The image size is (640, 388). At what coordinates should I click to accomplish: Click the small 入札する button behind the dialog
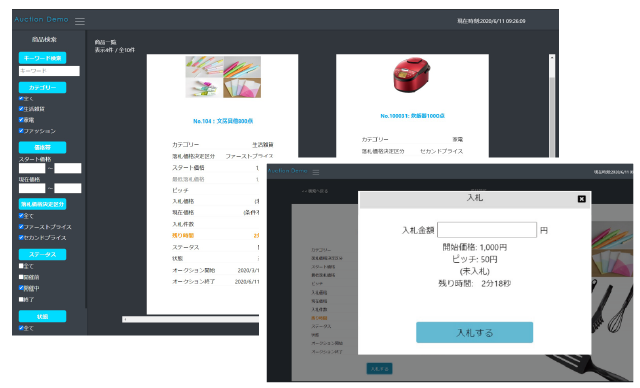coord(379,369)
